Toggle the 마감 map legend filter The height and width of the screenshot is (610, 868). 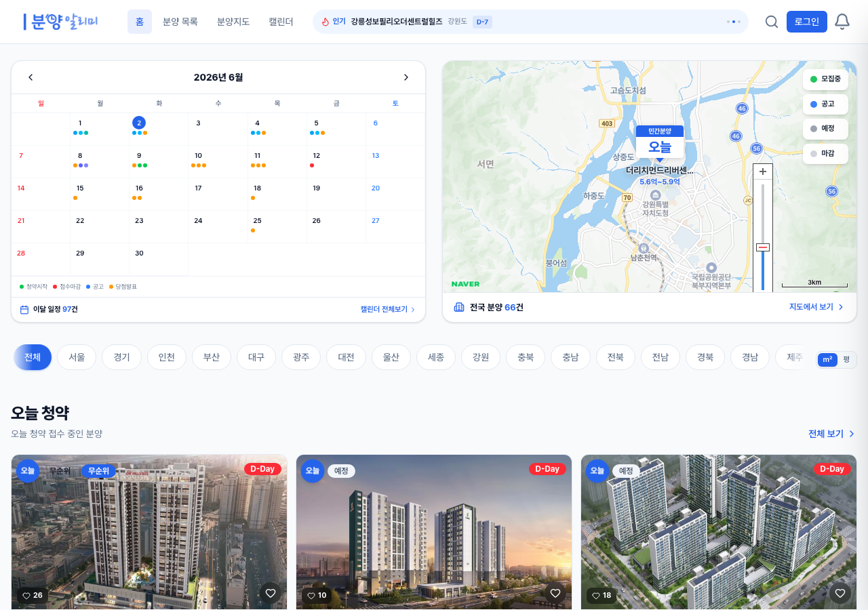coord(825,154)
